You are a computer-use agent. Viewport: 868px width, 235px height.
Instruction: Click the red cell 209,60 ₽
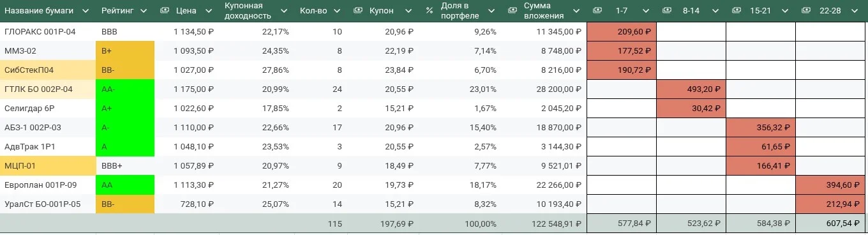622,31
